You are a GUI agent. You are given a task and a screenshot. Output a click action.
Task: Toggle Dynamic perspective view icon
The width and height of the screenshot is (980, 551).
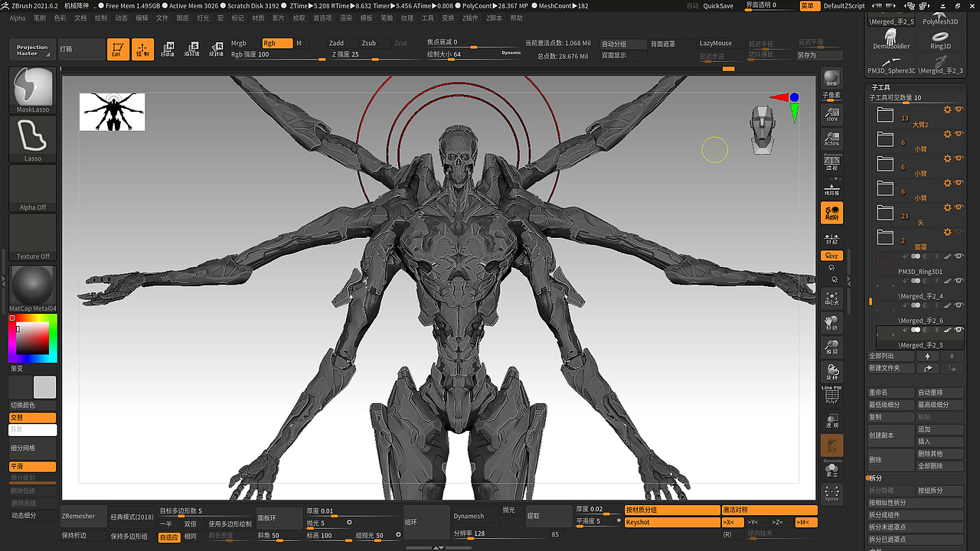click(x=831, y=162)
